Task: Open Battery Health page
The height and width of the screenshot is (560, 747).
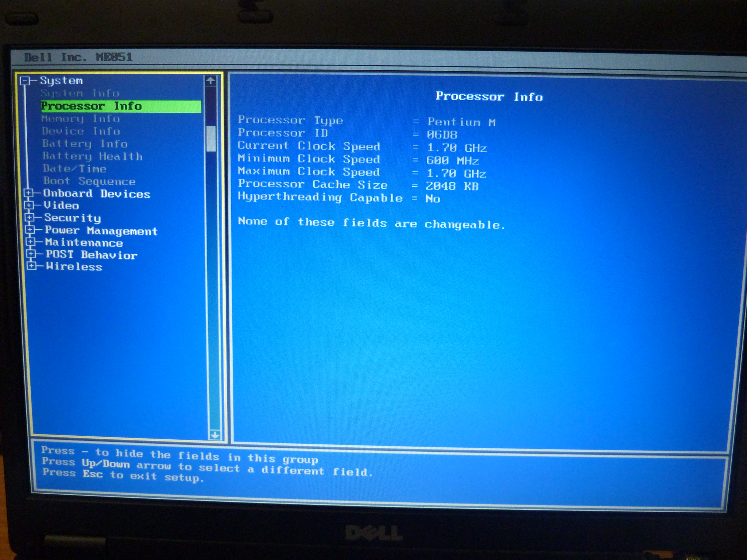Action: tap(92, 156)
